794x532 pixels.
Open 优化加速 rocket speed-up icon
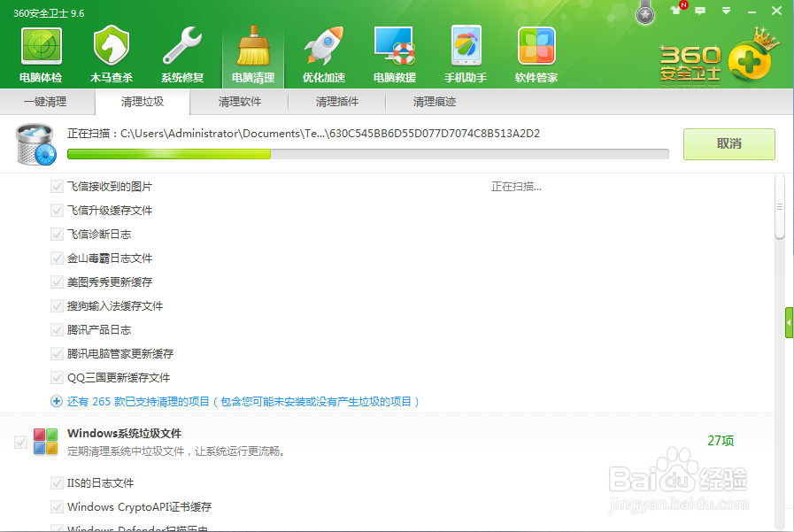pos(324,55)
